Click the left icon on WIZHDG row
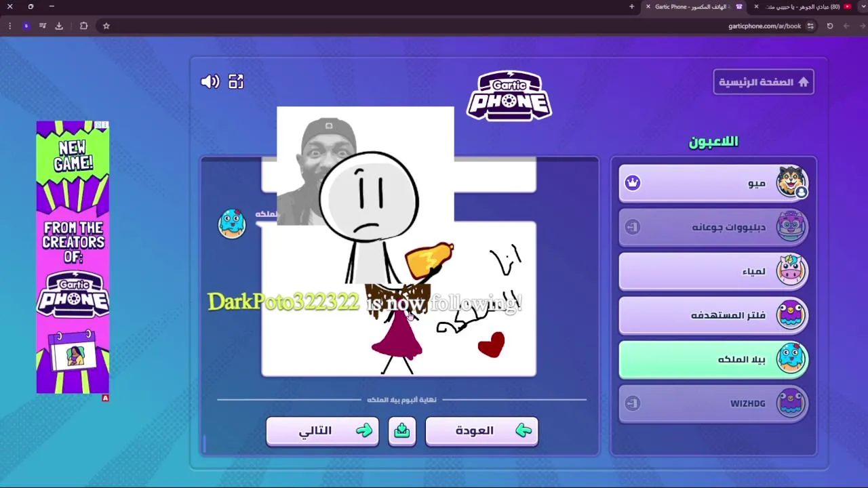The width and height of the screenshot is (868, 488). click(633, 403)
